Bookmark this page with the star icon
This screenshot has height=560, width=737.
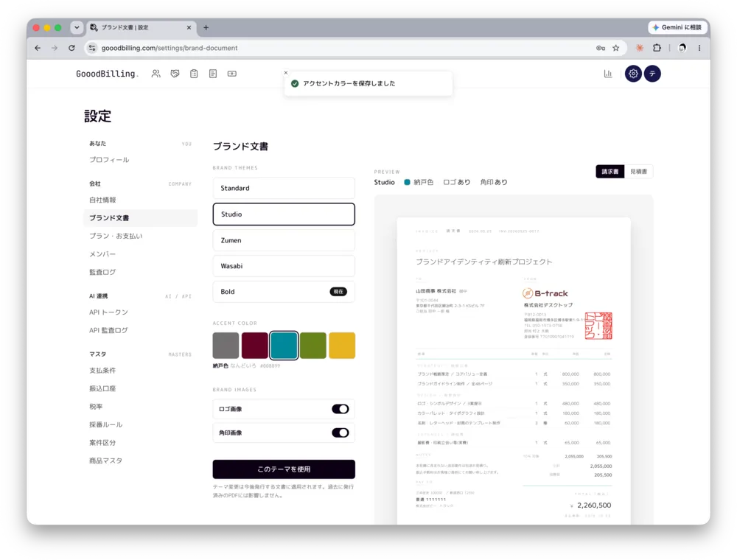(615, 48)
